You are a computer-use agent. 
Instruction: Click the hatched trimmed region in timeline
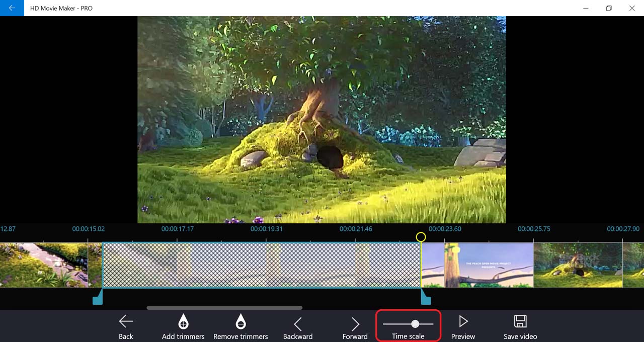click(262, 265)
